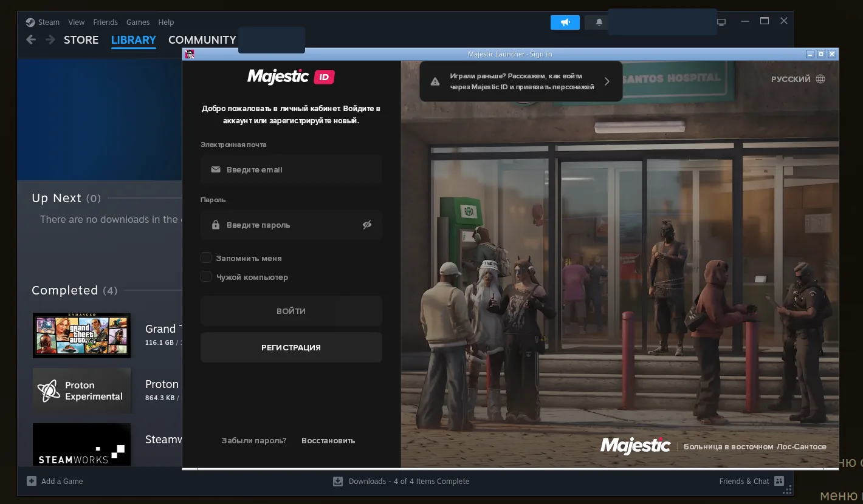
Task: Close the Steam window
Action: [x=784, y=21]
